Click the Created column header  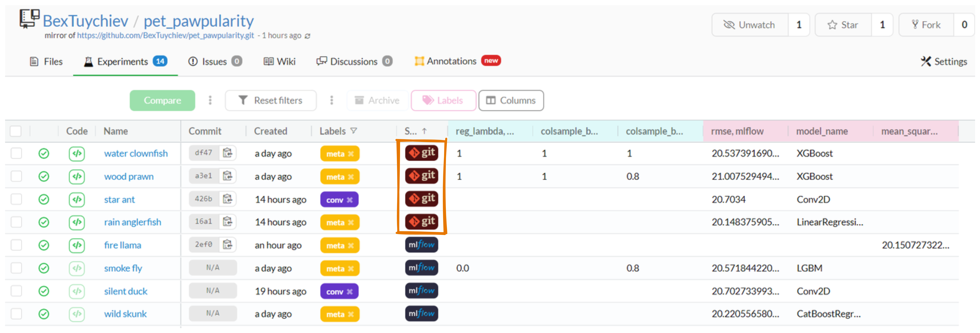click(270, 131)
